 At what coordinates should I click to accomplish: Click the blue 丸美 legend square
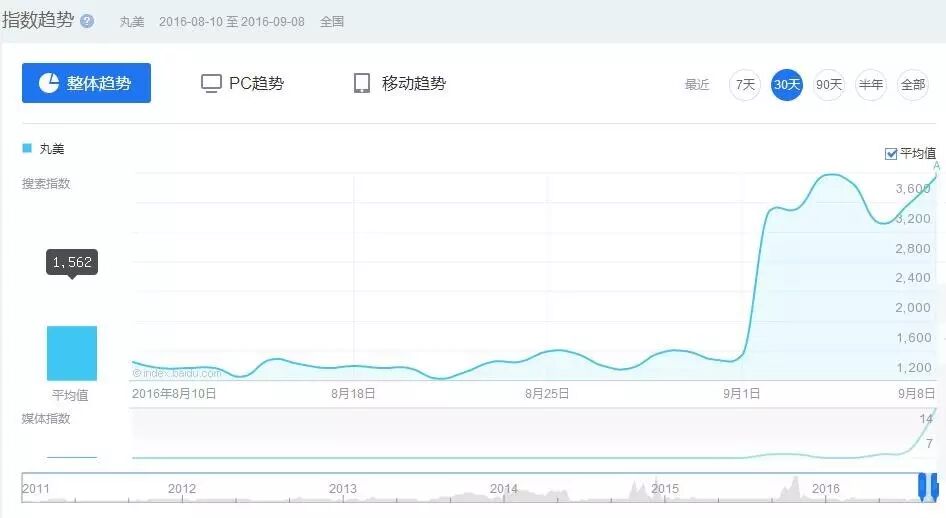(x=27, y=149)
